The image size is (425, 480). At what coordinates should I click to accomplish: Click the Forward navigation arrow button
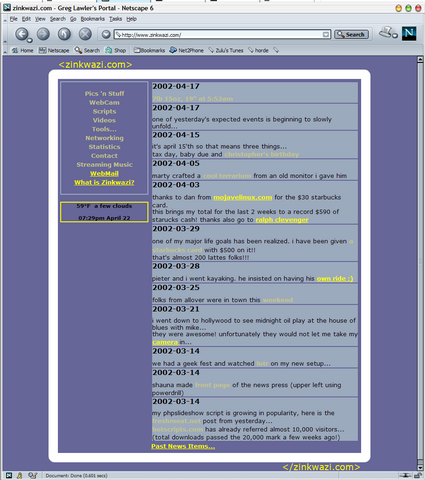[43, 34]
